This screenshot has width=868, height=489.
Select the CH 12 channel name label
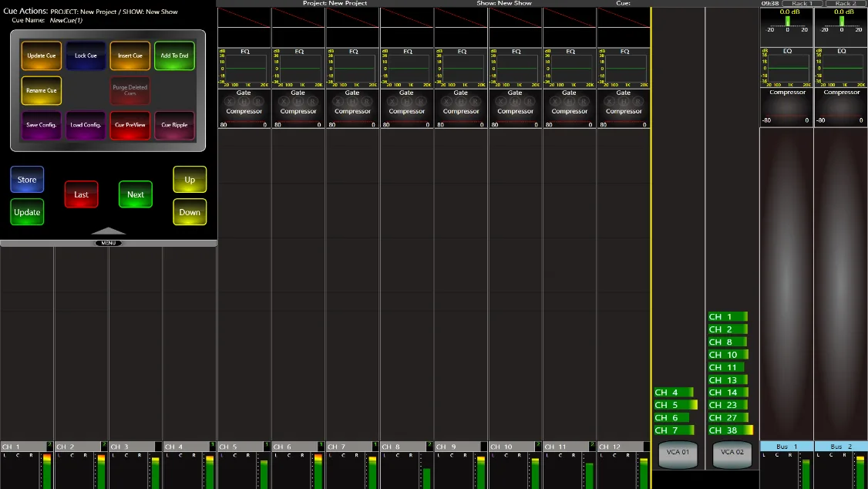click(620, 447)
